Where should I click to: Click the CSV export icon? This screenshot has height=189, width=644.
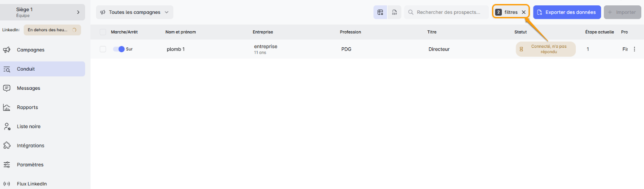click(394, 13)
